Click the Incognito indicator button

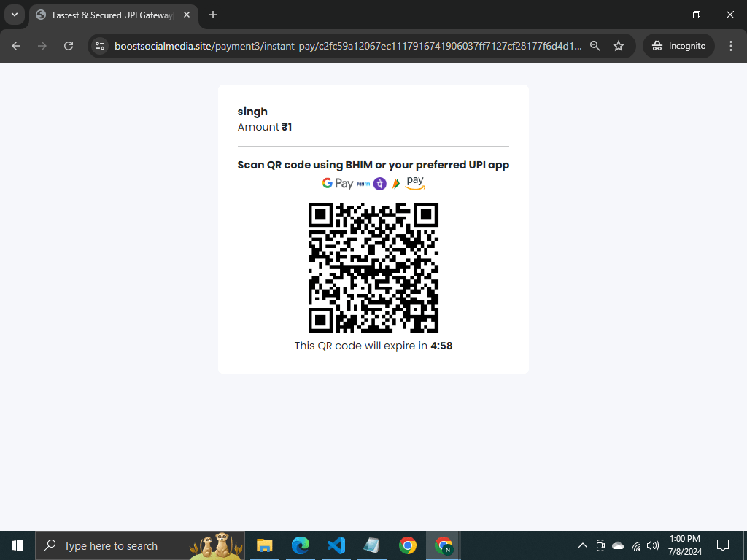(679, 46)
